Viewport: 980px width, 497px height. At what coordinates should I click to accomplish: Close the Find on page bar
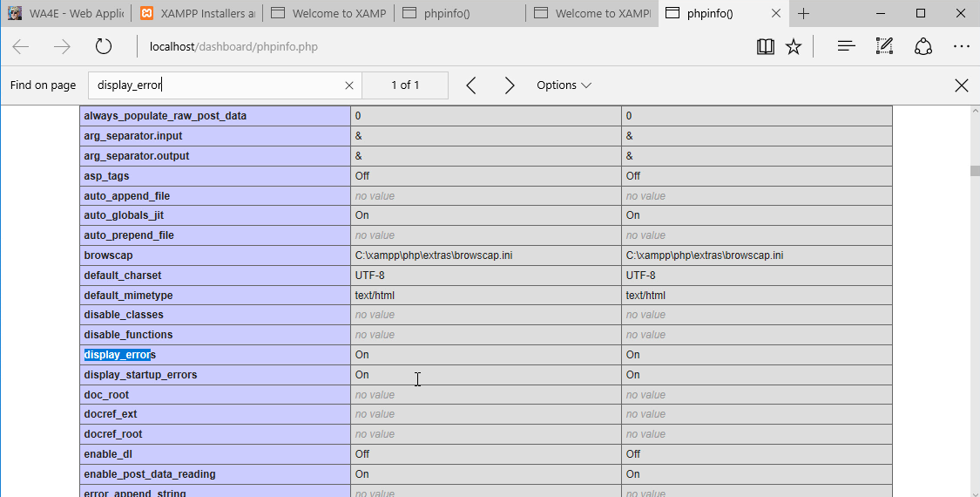[x=961, y=85]
